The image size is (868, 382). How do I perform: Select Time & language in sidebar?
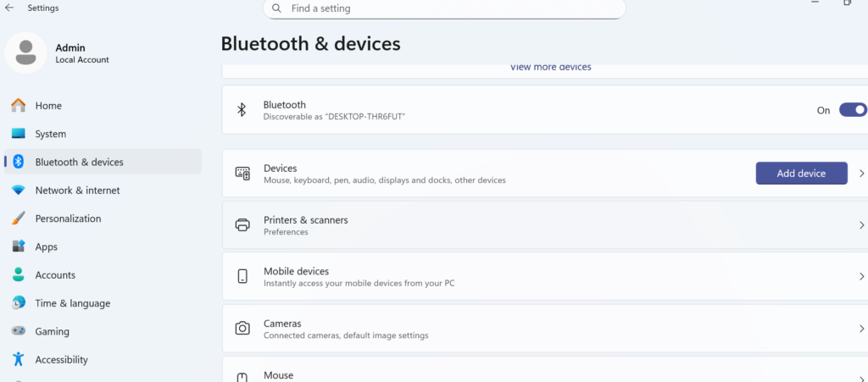pyautogui.click(x=103, y=303)
